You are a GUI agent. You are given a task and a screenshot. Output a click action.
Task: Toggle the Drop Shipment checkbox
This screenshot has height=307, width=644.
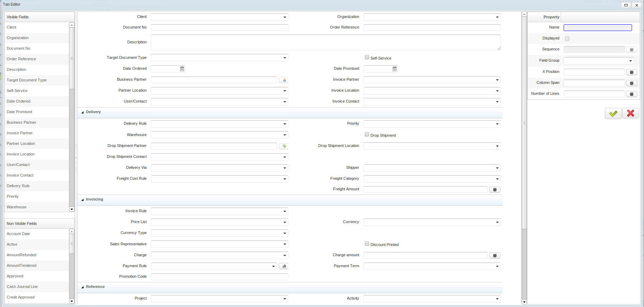click(367, 135)
